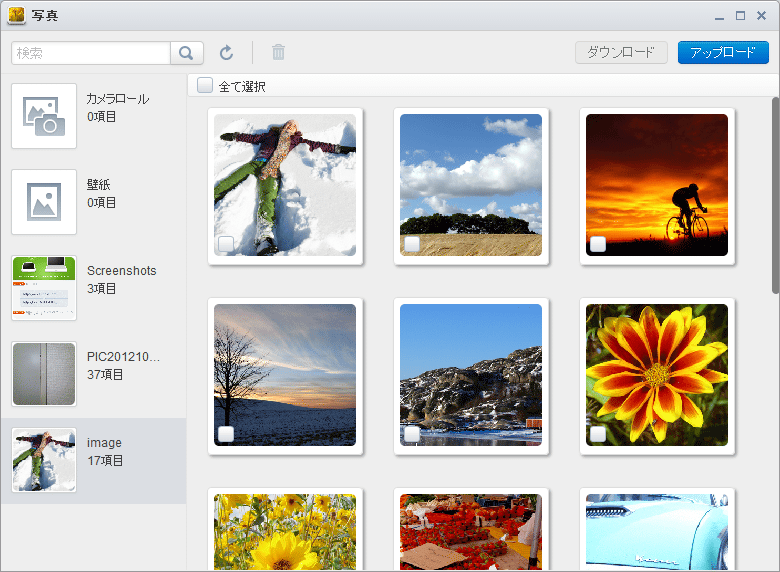Click the ダウンロード button
This screenshot has width=780, height=572.
click(621, 52)
